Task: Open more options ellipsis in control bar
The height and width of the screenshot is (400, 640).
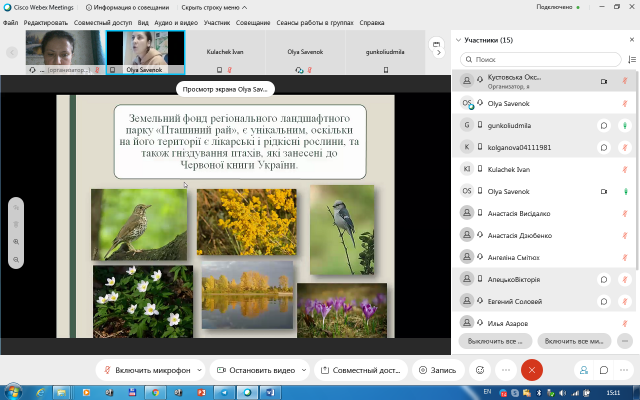Action: click(x=506, y=369)
